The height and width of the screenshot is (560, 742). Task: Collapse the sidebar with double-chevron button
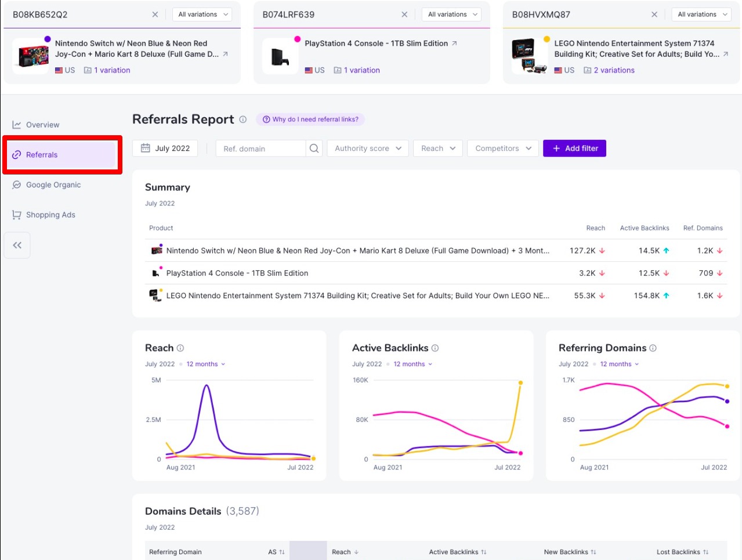pos(17,245)
